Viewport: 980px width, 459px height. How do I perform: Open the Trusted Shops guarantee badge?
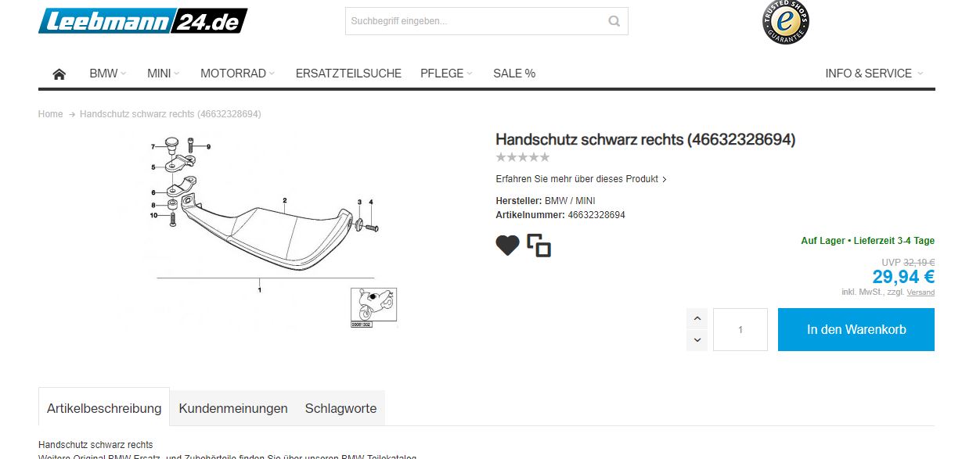[x=786, y=21]
